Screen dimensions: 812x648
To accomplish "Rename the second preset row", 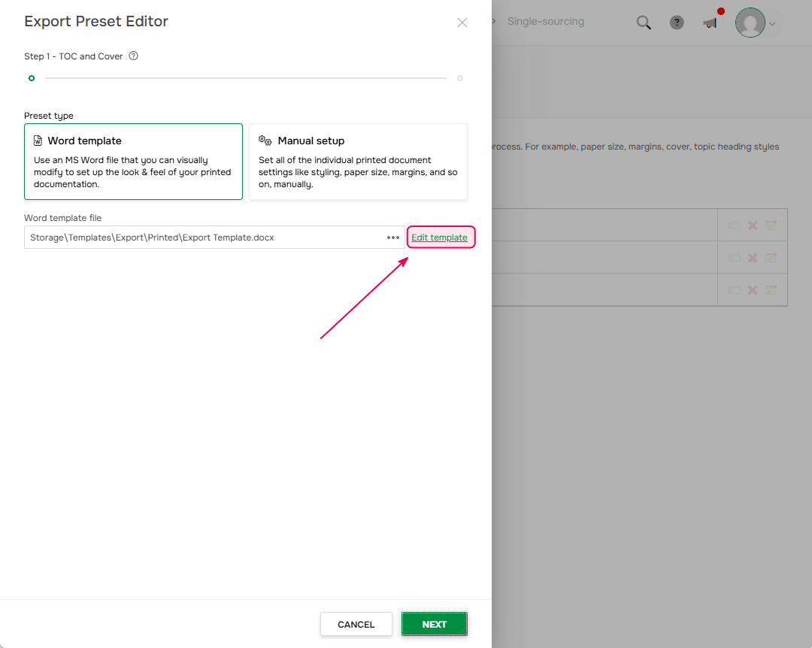I will click(735, 257).
